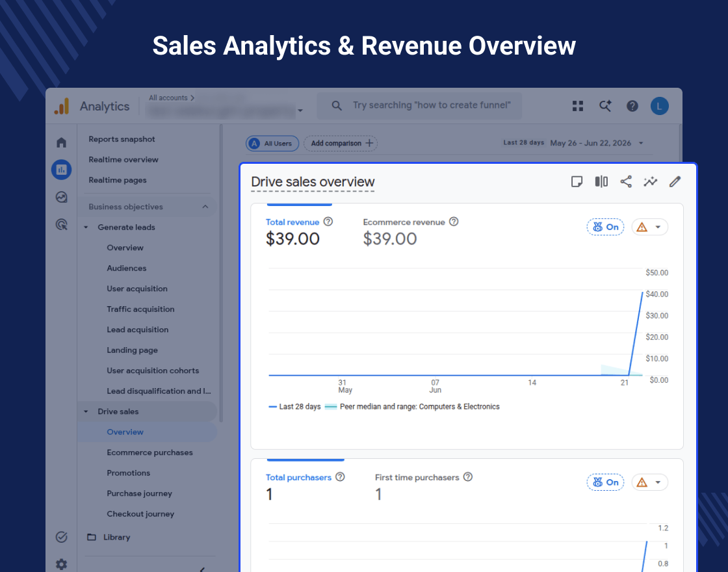The image size is (728, 572).
Task: Open Checkout journey report
Action: point(140,514)
